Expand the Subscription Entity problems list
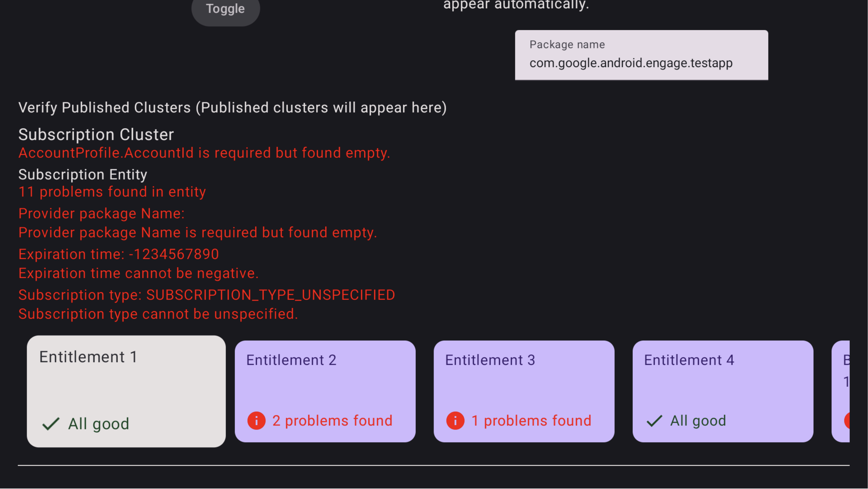 coord(82,174)
